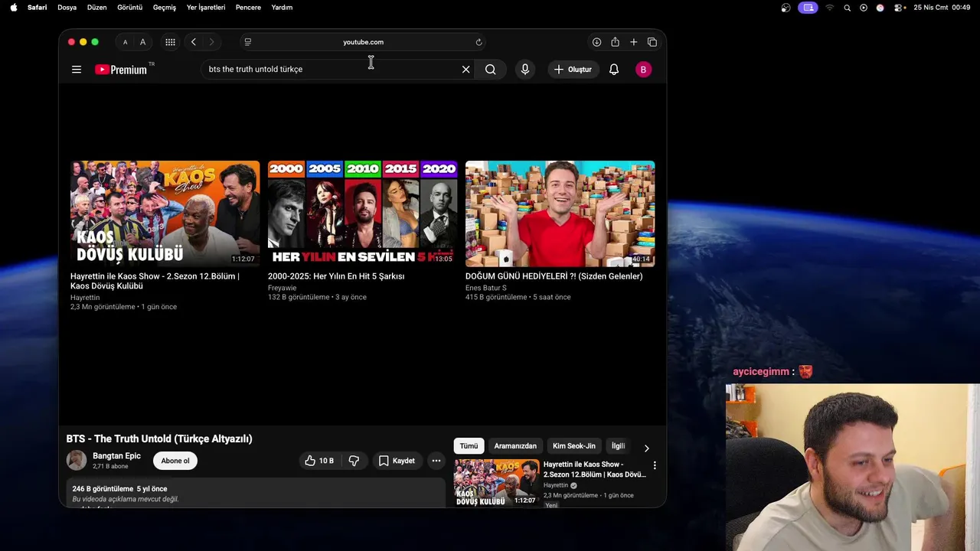Open the Doğum Günü Hediyeleri thumbnail

point(560,214)
